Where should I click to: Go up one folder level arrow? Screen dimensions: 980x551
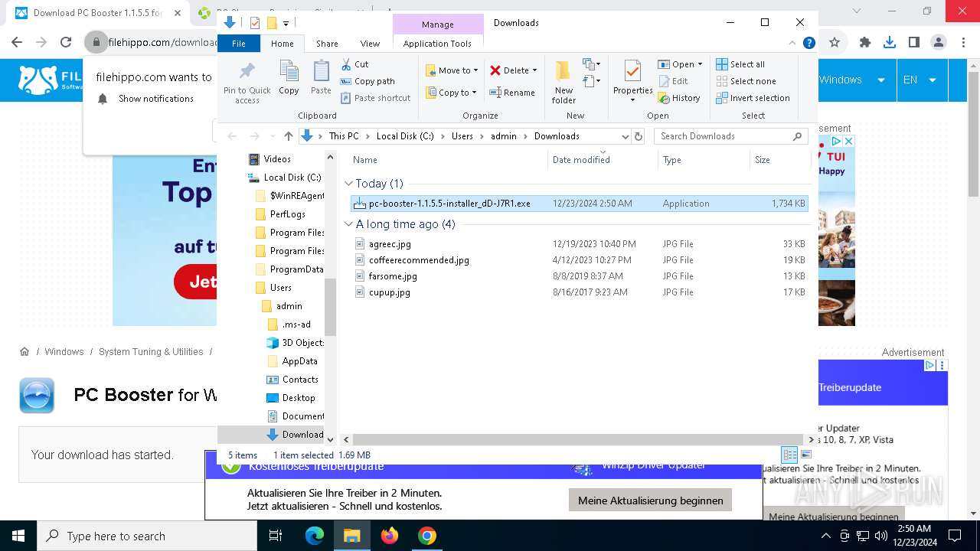[x=288, y=136]
